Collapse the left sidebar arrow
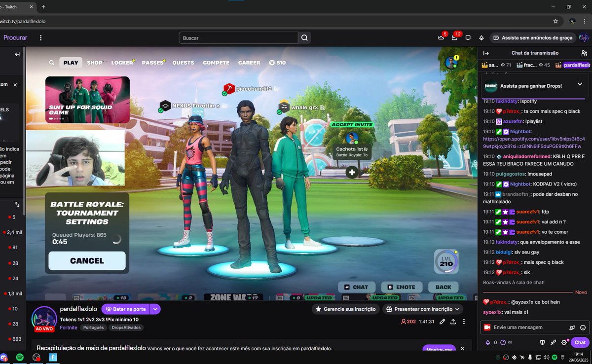 click(17, 54)
